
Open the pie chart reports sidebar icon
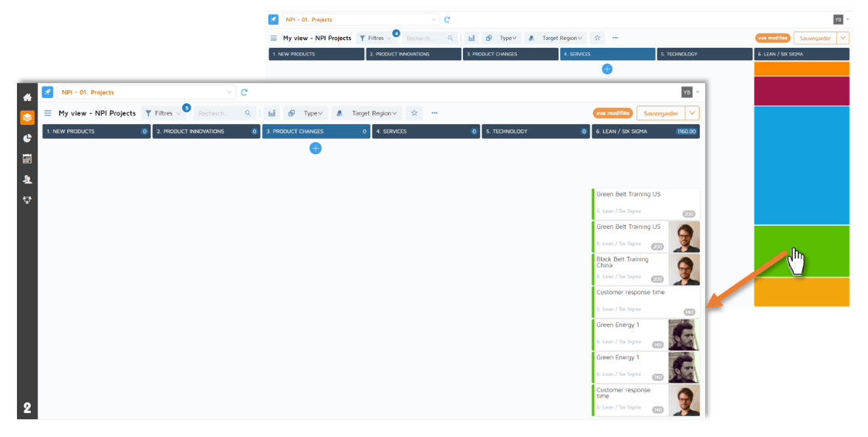[x=27, y=139]
